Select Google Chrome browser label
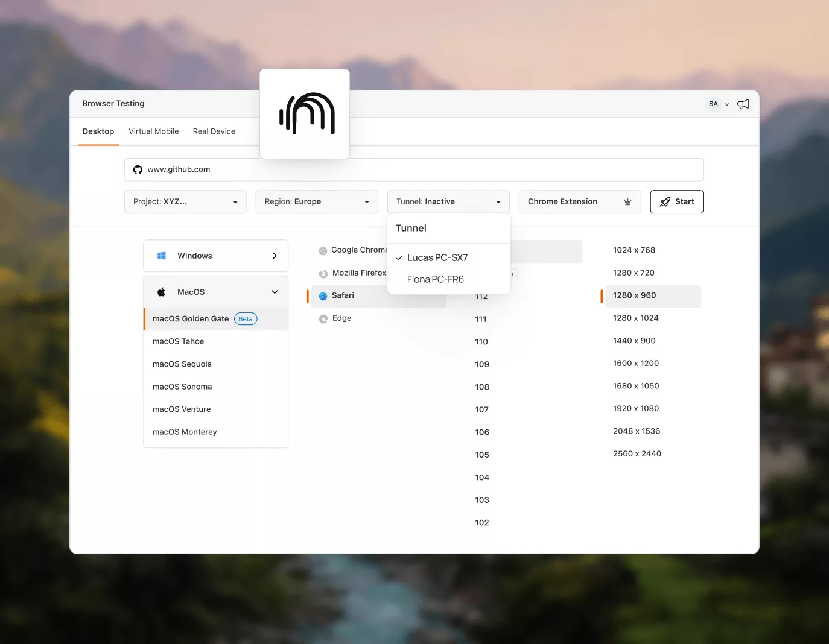Screen dimensions: 829x644 [358, 250]
